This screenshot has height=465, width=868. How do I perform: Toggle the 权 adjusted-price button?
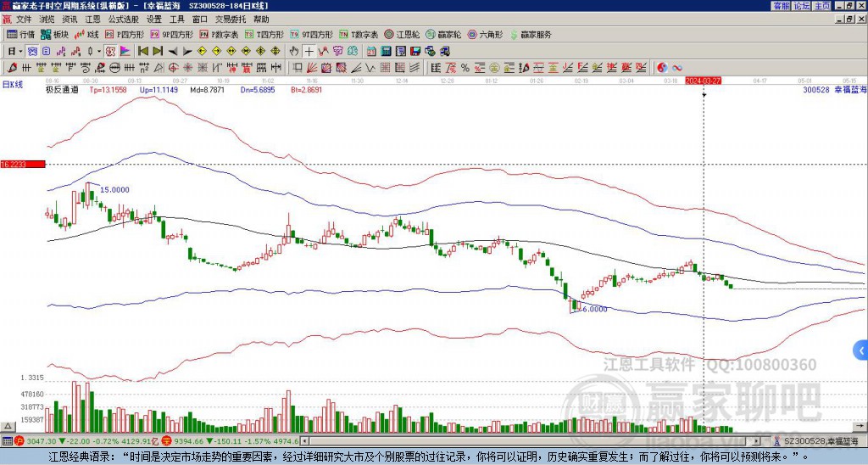(110, 51)
